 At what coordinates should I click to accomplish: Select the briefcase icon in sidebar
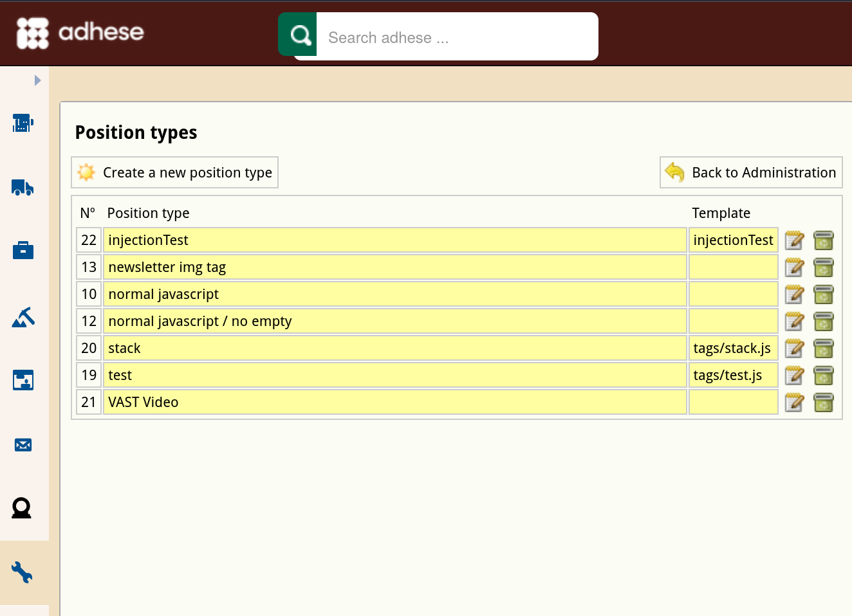[23, 250]
